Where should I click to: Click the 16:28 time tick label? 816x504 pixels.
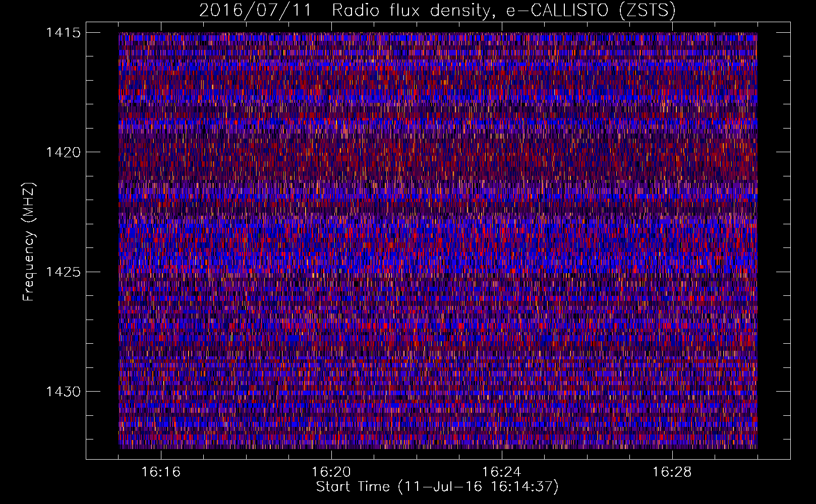click(672, 472)
